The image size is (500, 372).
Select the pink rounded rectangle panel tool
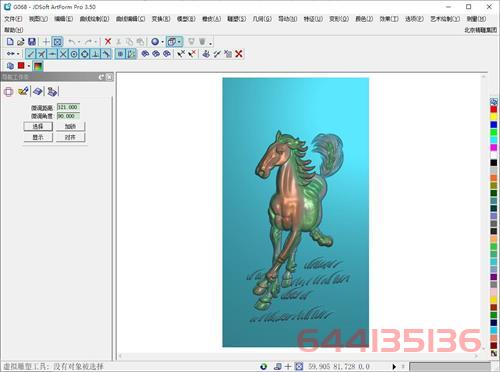click(9, 91)
